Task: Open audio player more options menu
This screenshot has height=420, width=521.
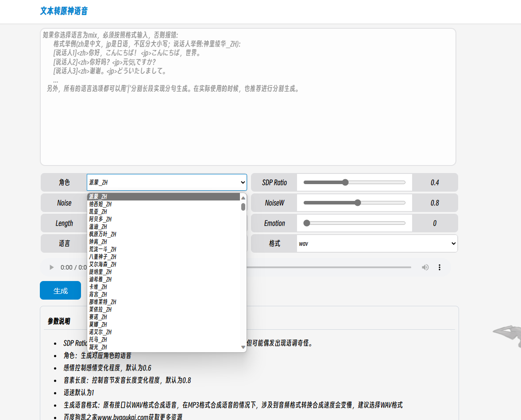Action: (x=440, y=267)
